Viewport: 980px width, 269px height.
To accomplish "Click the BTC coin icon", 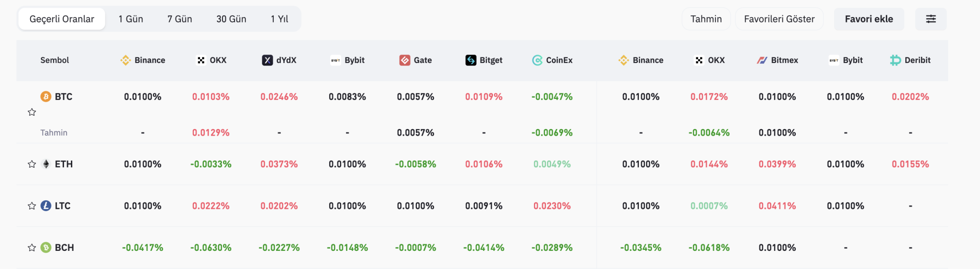I will [x=46, y=97].
